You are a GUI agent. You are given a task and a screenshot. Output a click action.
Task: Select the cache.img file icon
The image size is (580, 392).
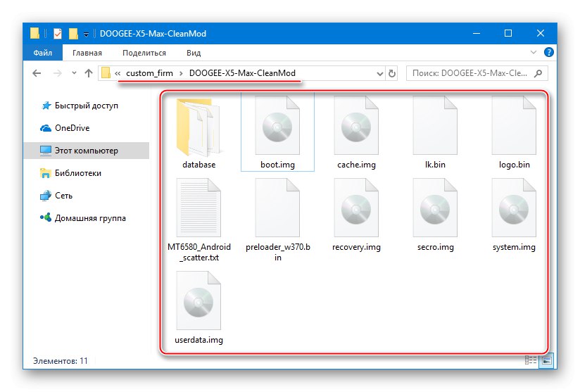click(356, 126)
